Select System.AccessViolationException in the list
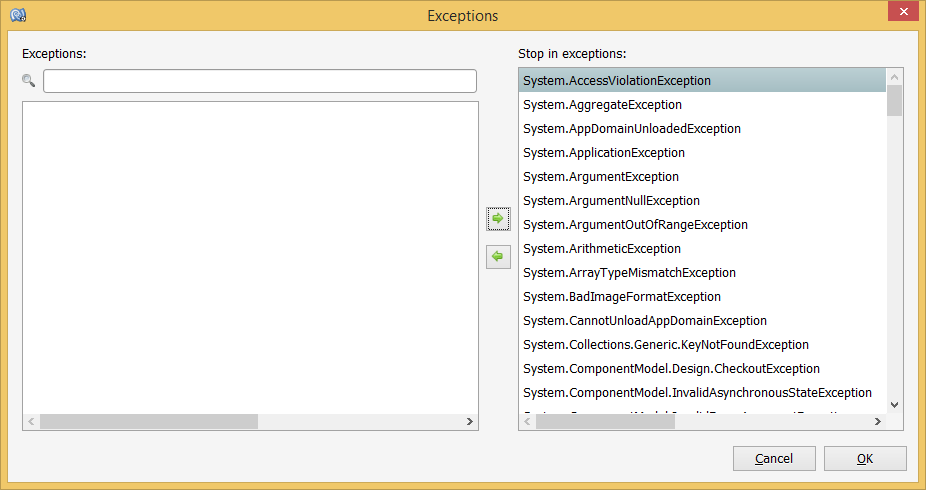Image resolution: width=926 pixels, height=490 pixels. tap(617, 81)
